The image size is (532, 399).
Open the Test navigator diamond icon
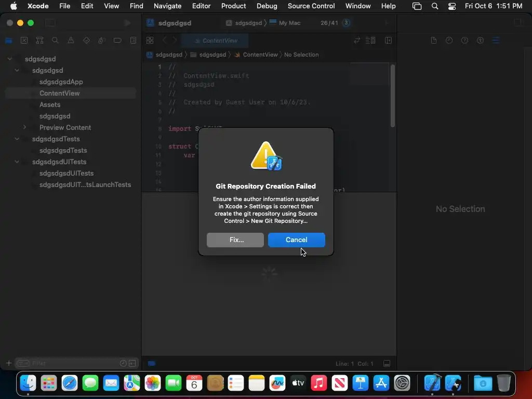[86, 41]
